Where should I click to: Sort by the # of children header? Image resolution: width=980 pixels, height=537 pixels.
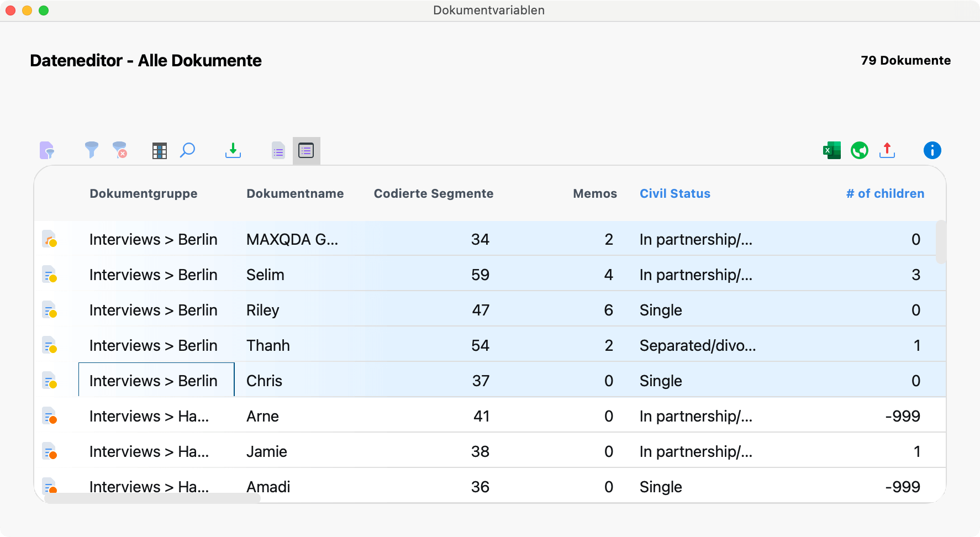(885, 194)
